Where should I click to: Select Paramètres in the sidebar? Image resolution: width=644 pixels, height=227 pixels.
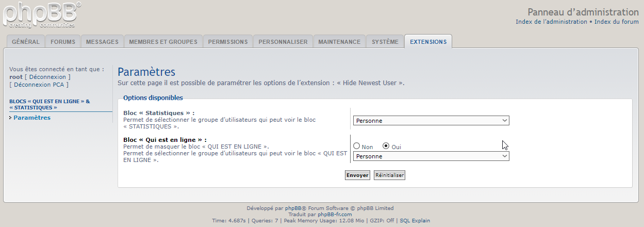(x=32, y=118)
